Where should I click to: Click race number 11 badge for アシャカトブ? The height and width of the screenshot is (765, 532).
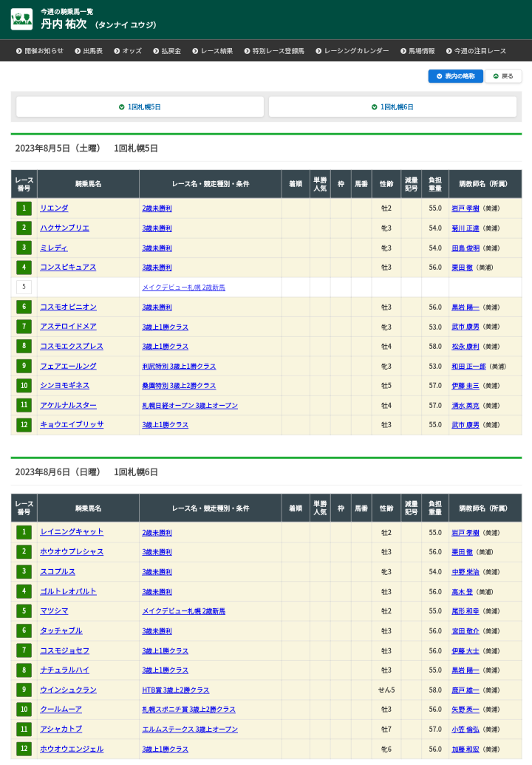[24, 729]
